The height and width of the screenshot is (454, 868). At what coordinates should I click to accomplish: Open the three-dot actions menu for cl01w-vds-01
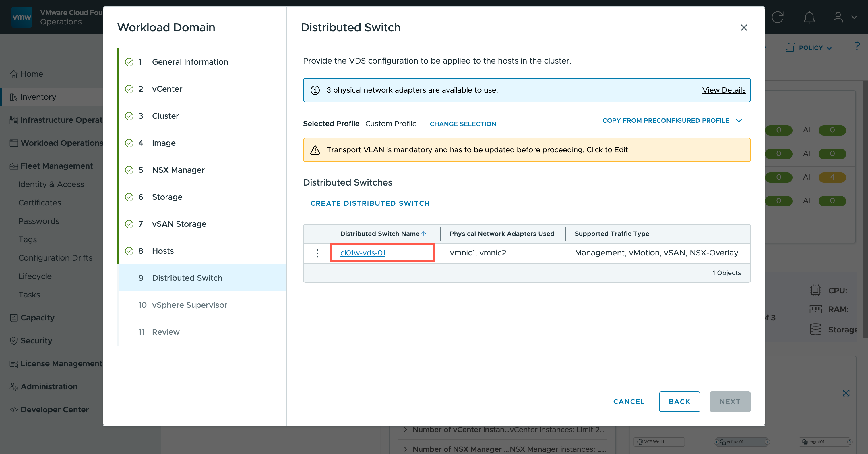click(x=317, y=253)
